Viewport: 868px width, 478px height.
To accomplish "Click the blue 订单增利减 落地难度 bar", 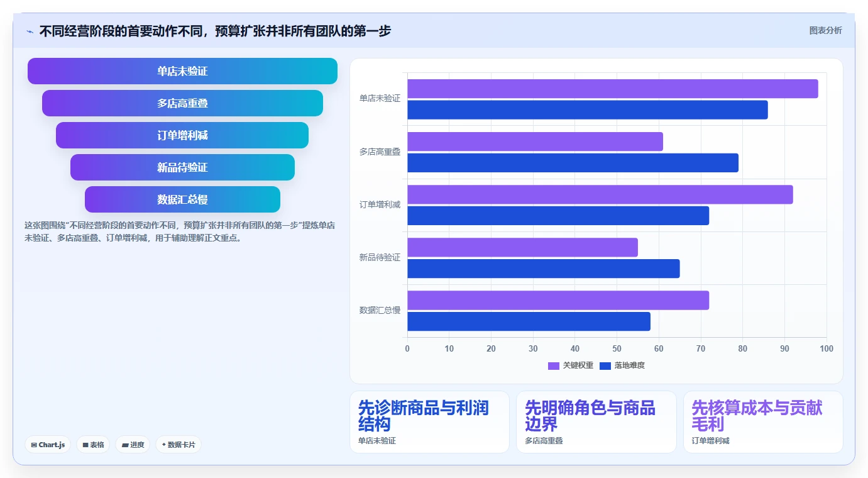I will [x=558, y=216].
